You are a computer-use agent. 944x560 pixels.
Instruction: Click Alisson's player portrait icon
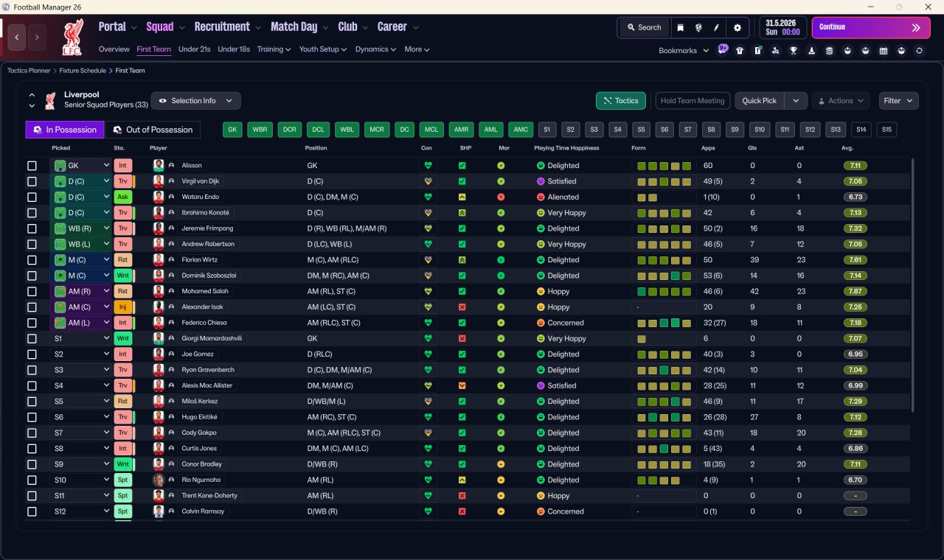pos(158,166)
